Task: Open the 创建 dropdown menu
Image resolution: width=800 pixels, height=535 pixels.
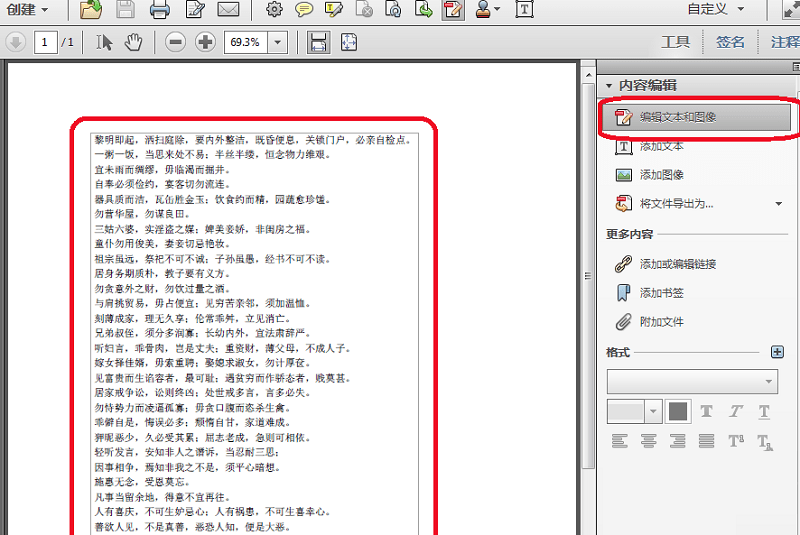Action: click(x=28, y=9)
